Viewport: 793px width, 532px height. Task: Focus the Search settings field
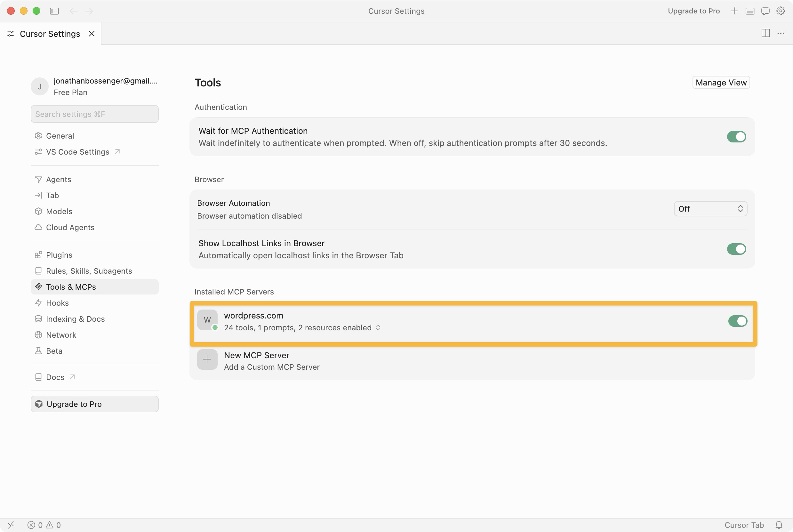(x=95, y=114)
